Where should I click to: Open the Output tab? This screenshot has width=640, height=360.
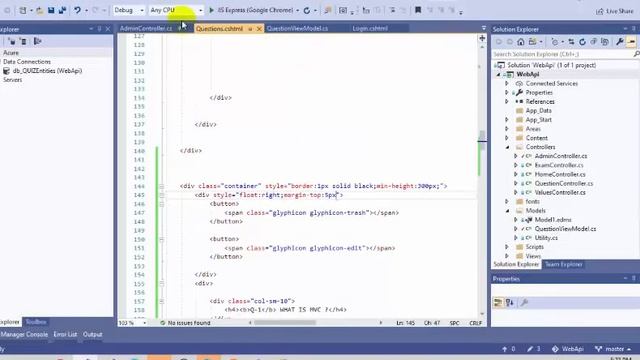[x=93, y=334]
